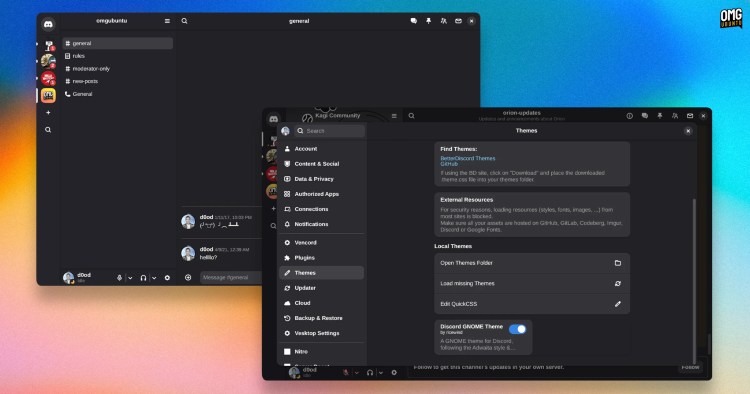This screenshot has width=750, height=394.
Task: Open Content & Social settings
Action: coord(321,164)
